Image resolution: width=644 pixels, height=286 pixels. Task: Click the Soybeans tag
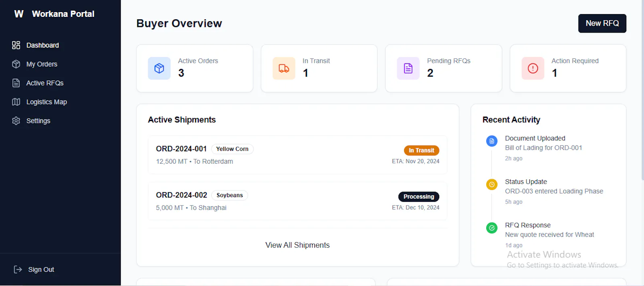[x=229, y=195]
